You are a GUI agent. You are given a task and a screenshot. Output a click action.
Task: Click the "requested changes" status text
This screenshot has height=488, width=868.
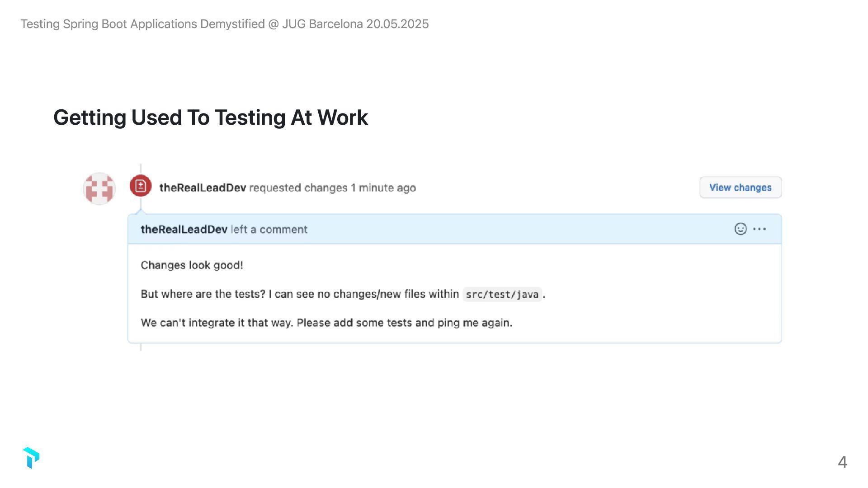click(298, 188)
